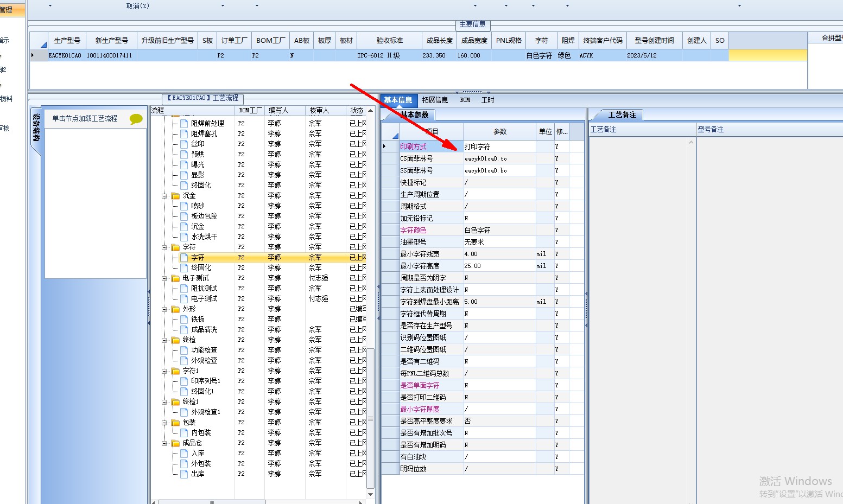Image resolution: width=843 pixels, height=504 pixels.
Task: Click the 终检1 folder icon
Action: (175, 402)
